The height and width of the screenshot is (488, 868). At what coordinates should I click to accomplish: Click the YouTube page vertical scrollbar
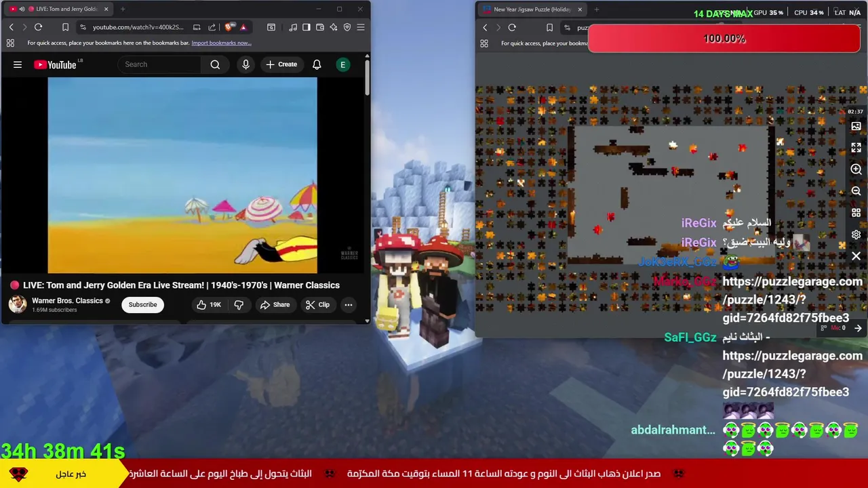(367, 78)
